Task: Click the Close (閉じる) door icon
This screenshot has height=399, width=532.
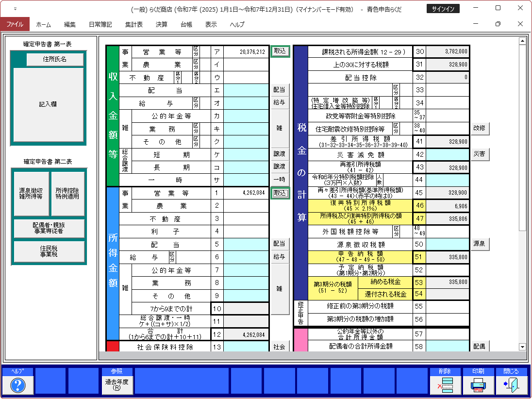Action: (511, 385)
